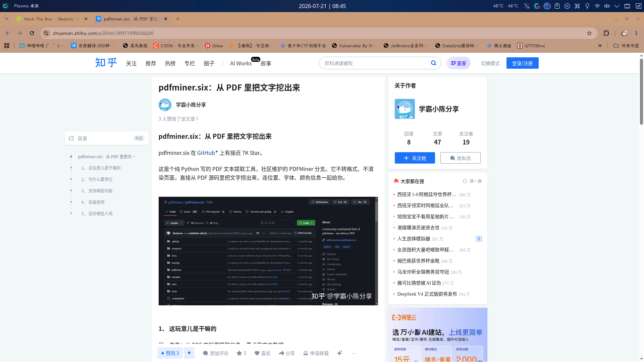
Task: Click the AI sparkle icon in bottom bar
Action: (x=339, y=353)
